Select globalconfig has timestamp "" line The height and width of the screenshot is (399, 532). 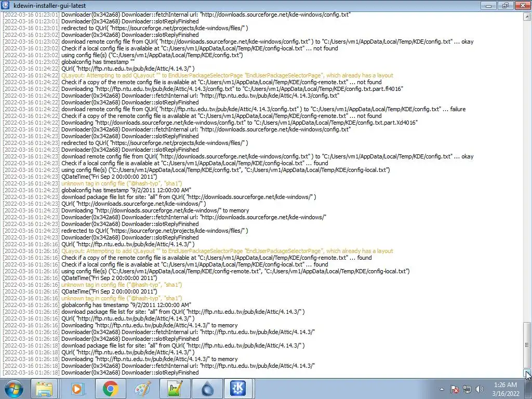[69, 62]
